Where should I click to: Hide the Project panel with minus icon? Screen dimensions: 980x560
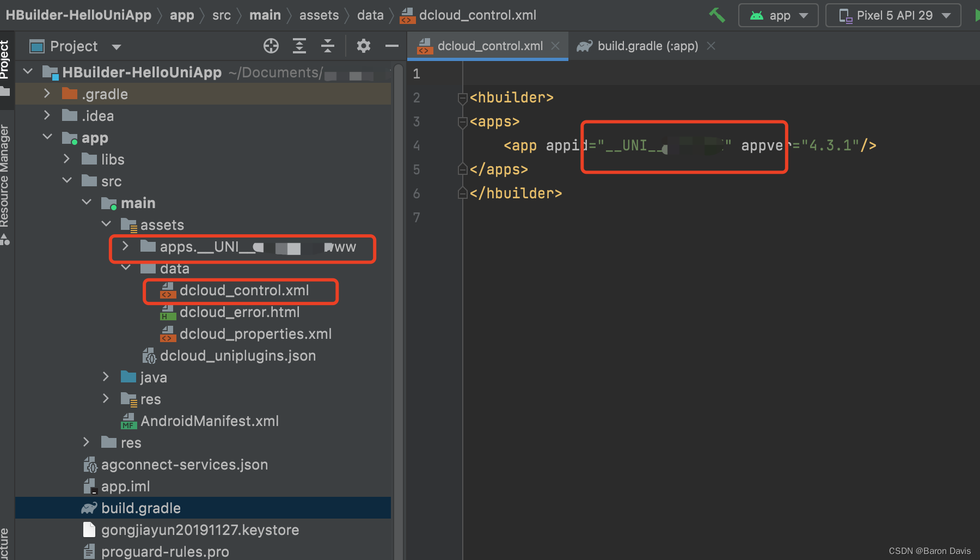(391, 46)
